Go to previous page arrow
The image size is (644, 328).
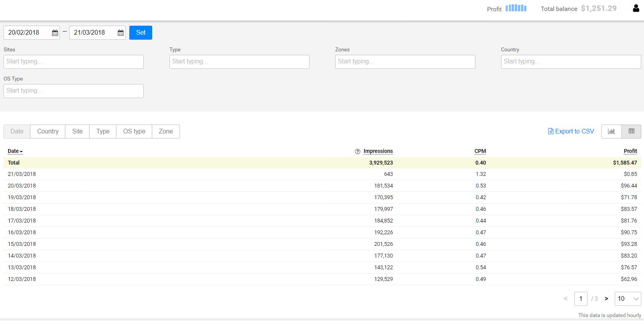(x=566, y=299)
